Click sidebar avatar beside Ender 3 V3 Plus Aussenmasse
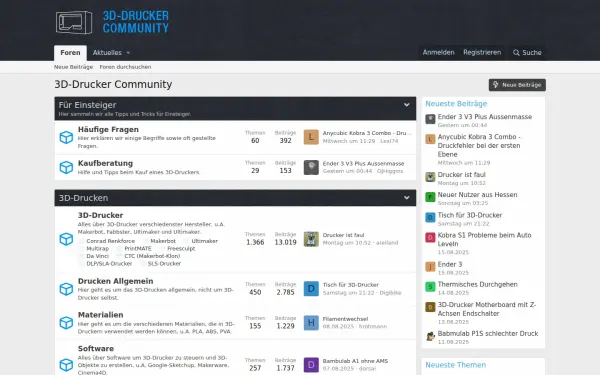Viewport: 600px width, 375px height. click(x=430, y=119)
